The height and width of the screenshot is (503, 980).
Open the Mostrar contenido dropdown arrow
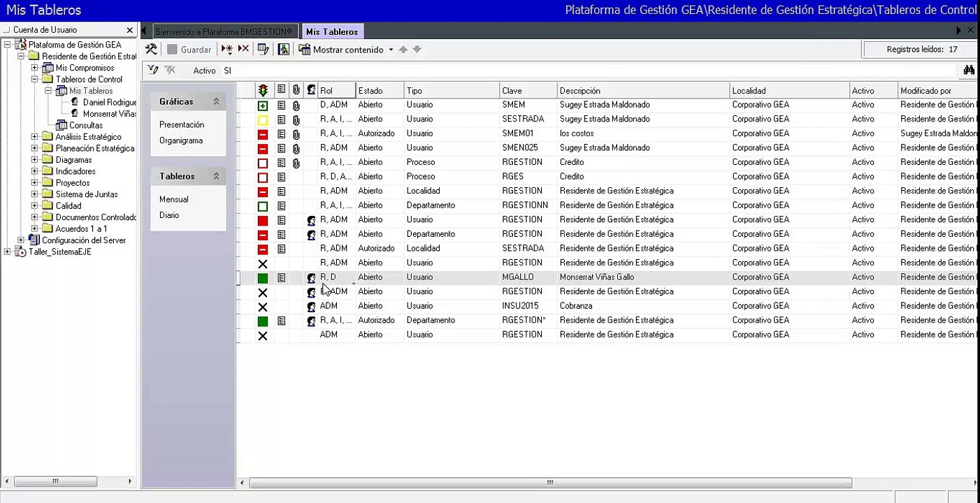click(x=391, y=50)
